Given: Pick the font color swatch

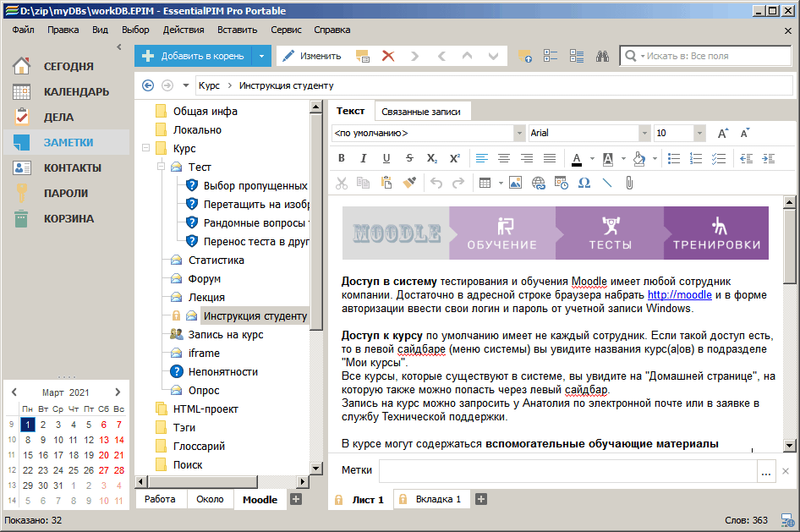Looking at the screenshot, I should point(577,159).
